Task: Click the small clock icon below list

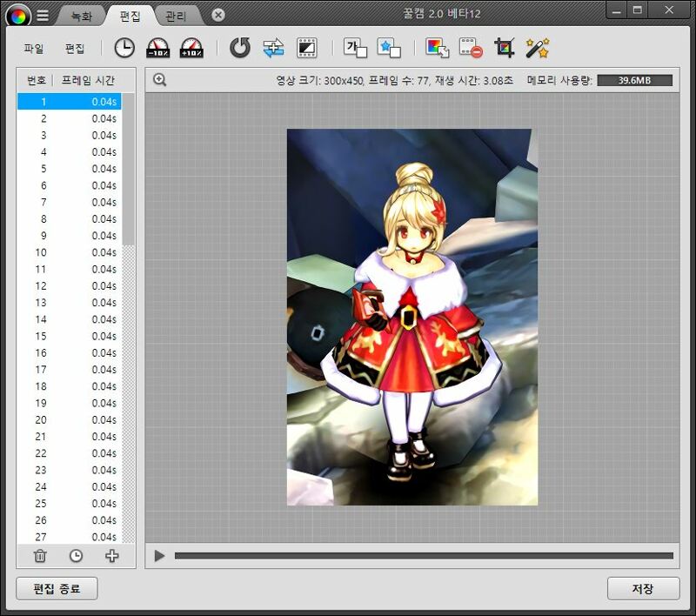Action: [76, 556]
